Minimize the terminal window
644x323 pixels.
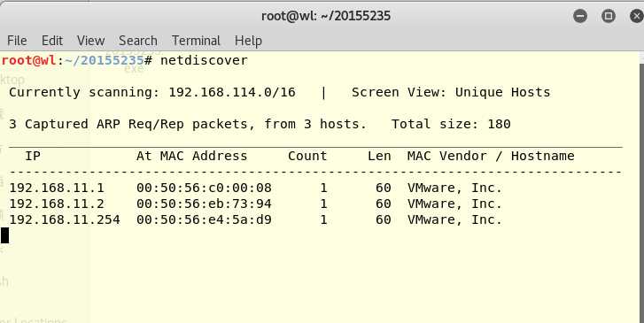tap(580, 16)
